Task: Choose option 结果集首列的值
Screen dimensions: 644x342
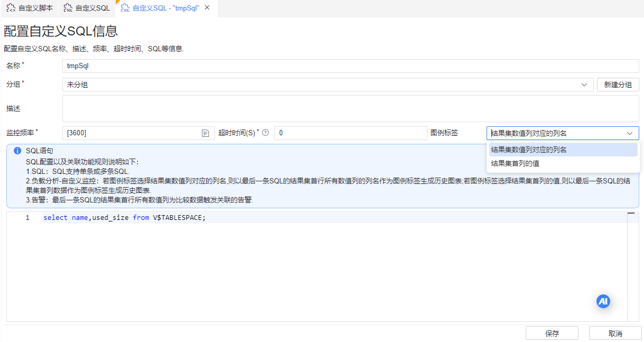Action: (x=563, y=163)
